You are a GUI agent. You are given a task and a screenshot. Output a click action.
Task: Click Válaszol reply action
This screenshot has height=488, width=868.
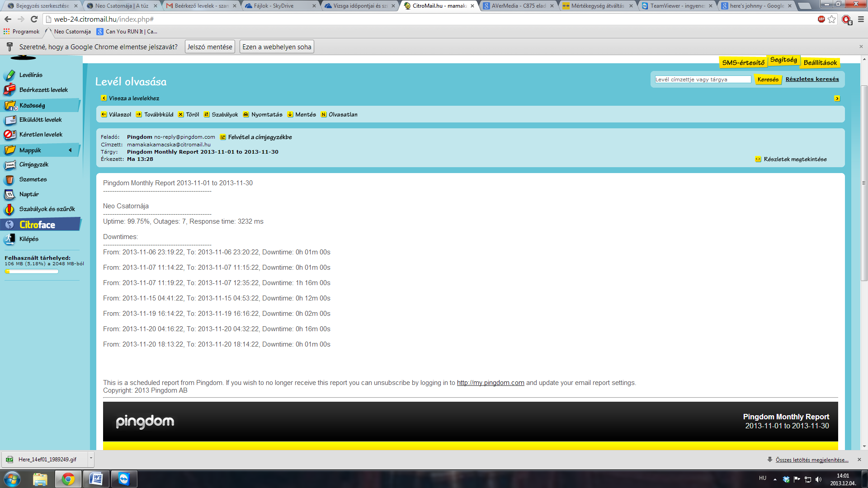(x=116, y=115)
